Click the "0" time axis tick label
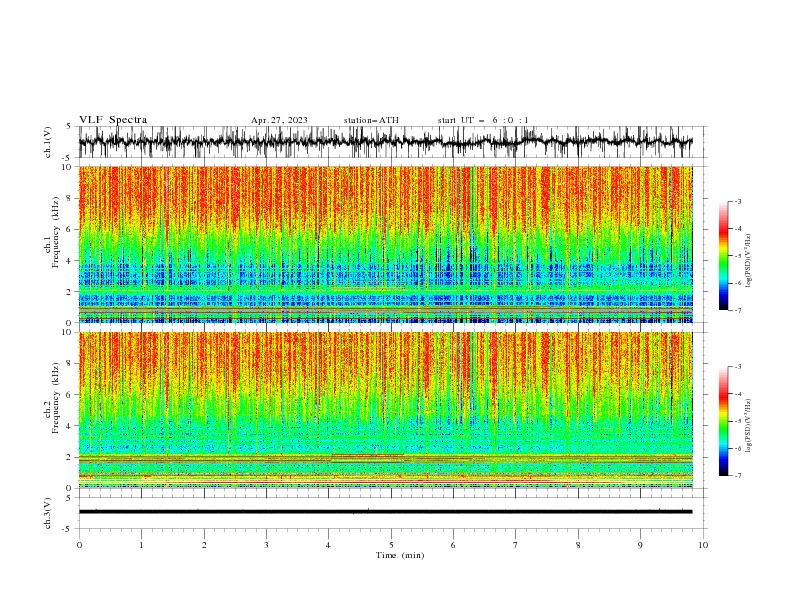Image resolution: width=792 pixels, height=612 pixels. pos(79,545)
